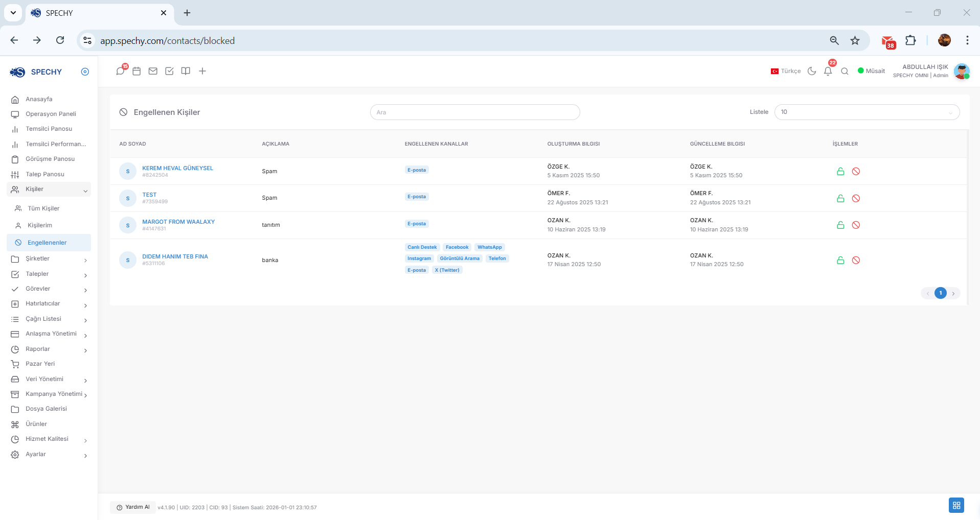Open the chat messages icon in toolbar
The image size is (980, 520).
[x=120, y=71]
